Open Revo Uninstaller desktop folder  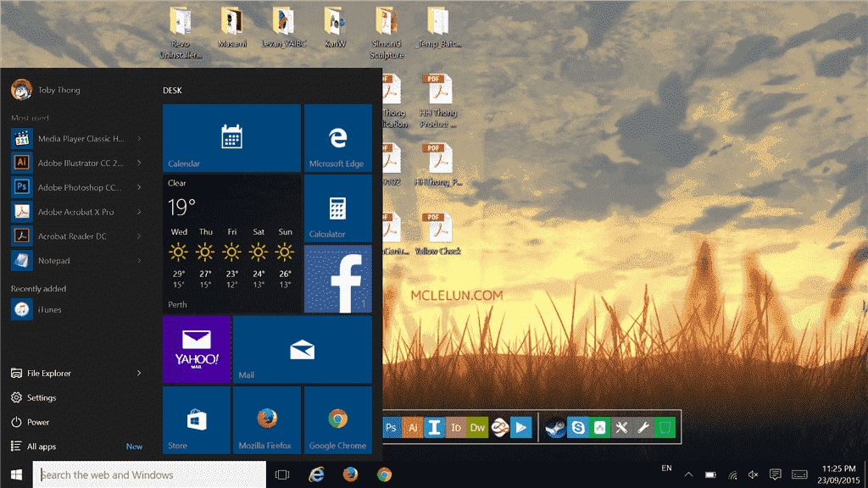point(181,33)
